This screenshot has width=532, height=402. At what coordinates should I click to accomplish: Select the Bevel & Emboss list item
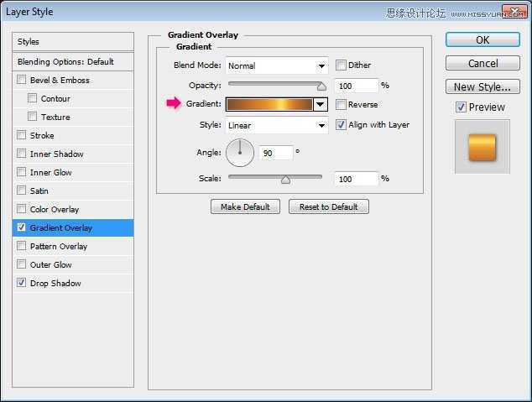click(x=60, y=81)
